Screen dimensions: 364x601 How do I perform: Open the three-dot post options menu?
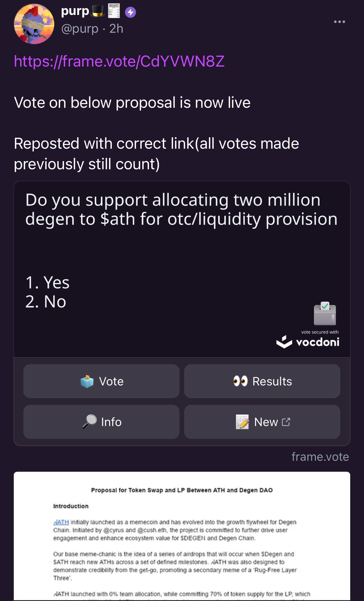pyautogui.click(x=339, y=22)
